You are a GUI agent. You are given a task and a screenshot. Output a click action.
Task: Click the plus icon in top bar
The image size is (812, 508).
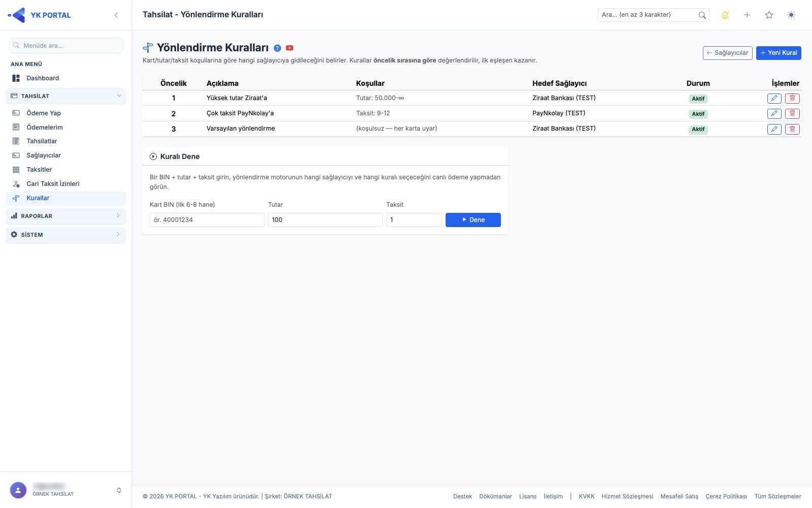[747, 15]
